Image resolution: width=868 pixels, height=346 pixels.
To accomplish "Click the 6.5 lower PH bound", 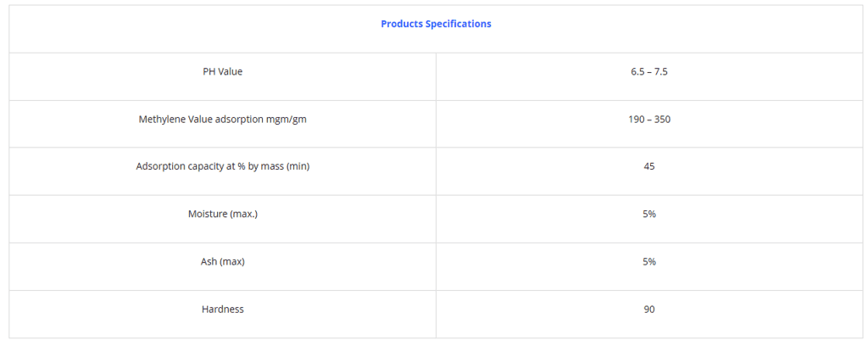I will [637, 72].
